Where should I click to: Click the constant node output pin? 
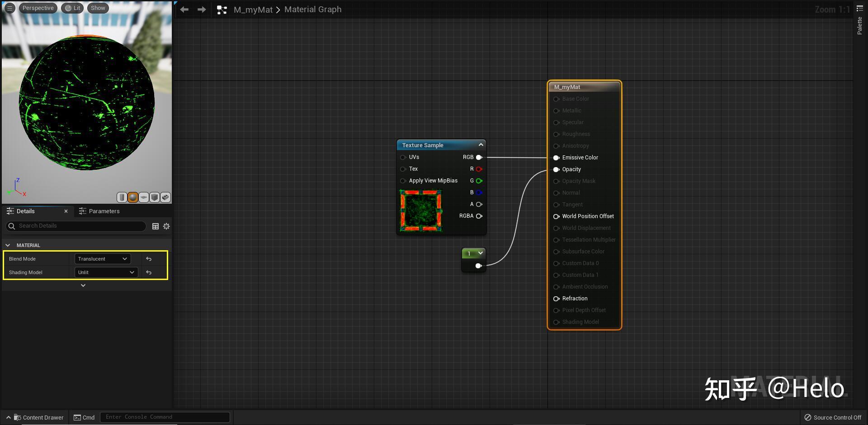[478, 266]
